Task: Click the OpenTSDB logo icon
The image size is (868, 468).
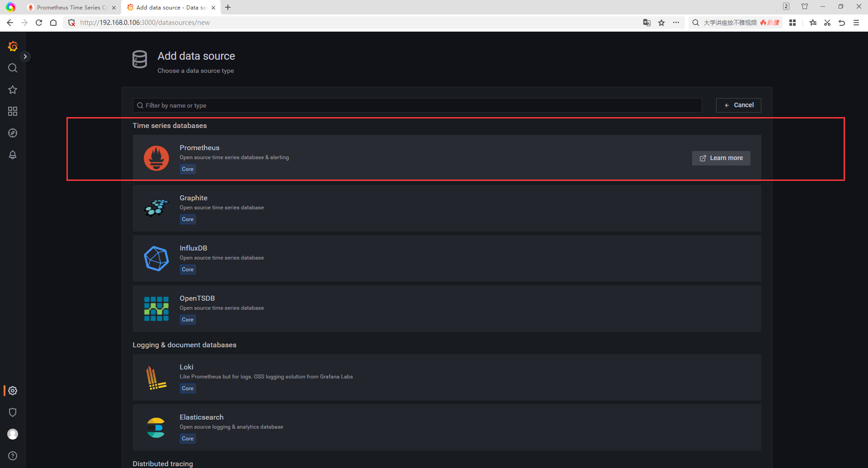Action: tap(156, 309)
